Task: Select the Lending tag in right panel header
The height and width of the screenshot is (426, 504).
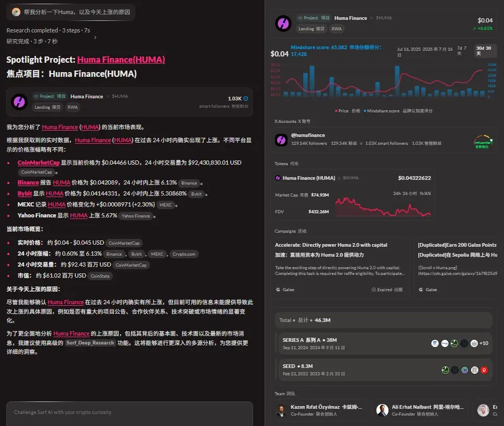Action: click(x=311, y=29)
